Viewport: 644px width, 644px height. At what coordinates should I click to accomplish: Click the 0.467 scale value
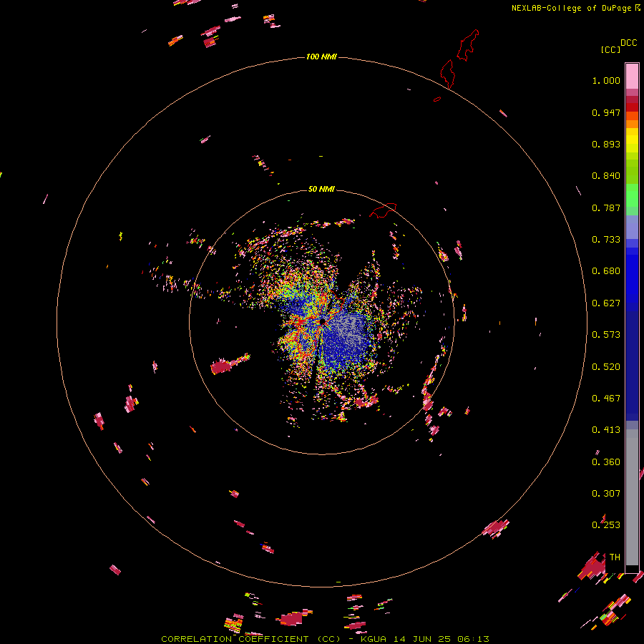pos(606,399)
